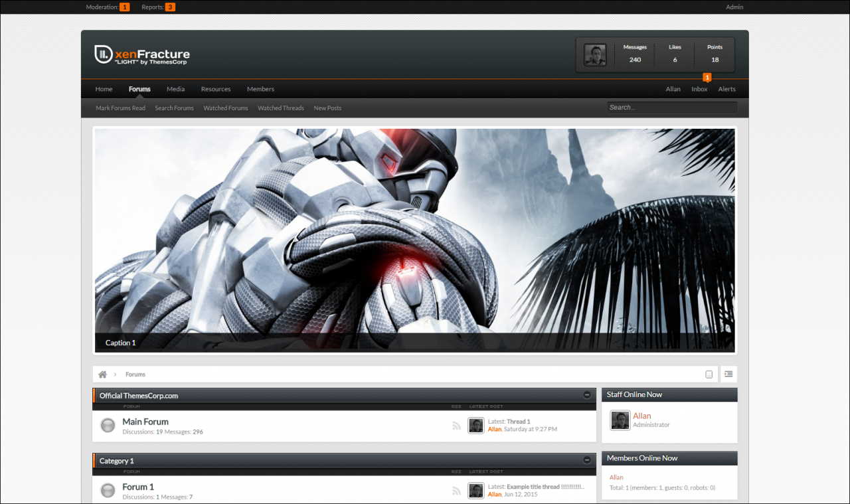Open the Forum 1 title link
The image size is (850, 504).
[138, 487]
